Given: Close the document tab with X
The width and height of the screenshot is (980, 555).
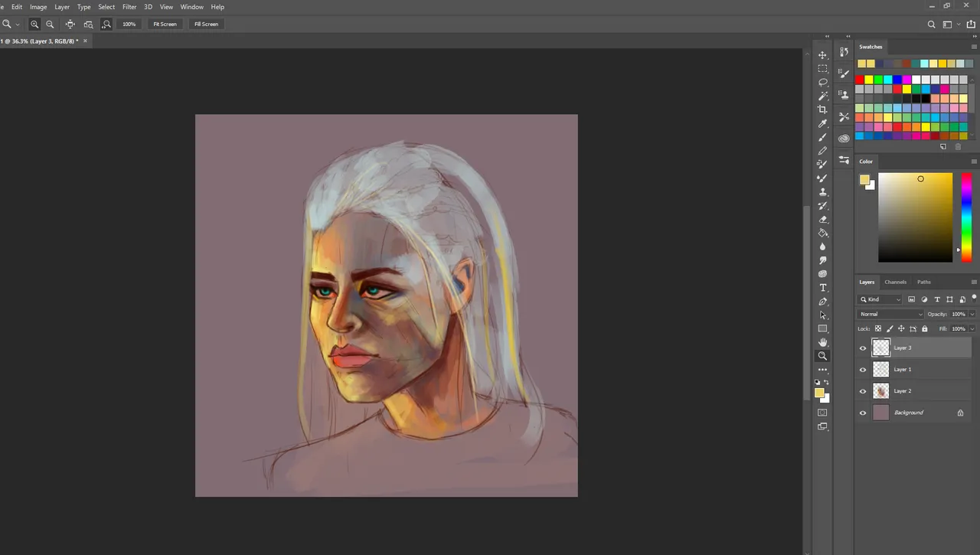Looking at the screenshot, I should (x=85, y=41).
